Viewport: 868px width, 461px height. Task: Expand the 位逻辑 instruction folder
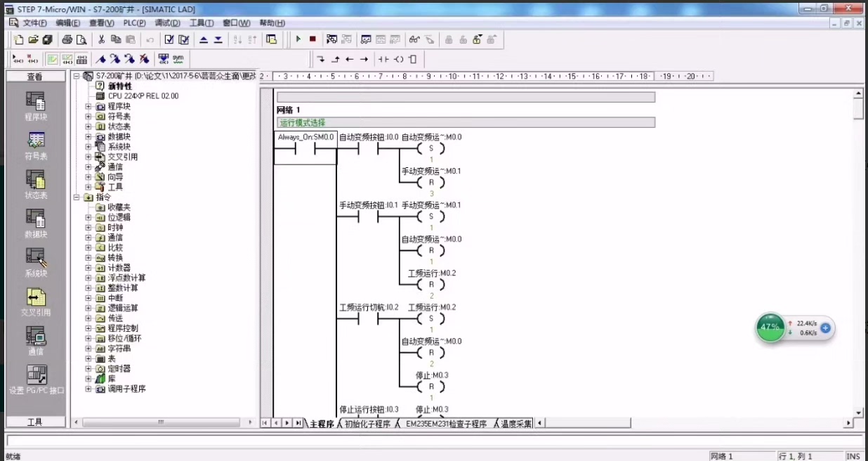click(88, 217)
